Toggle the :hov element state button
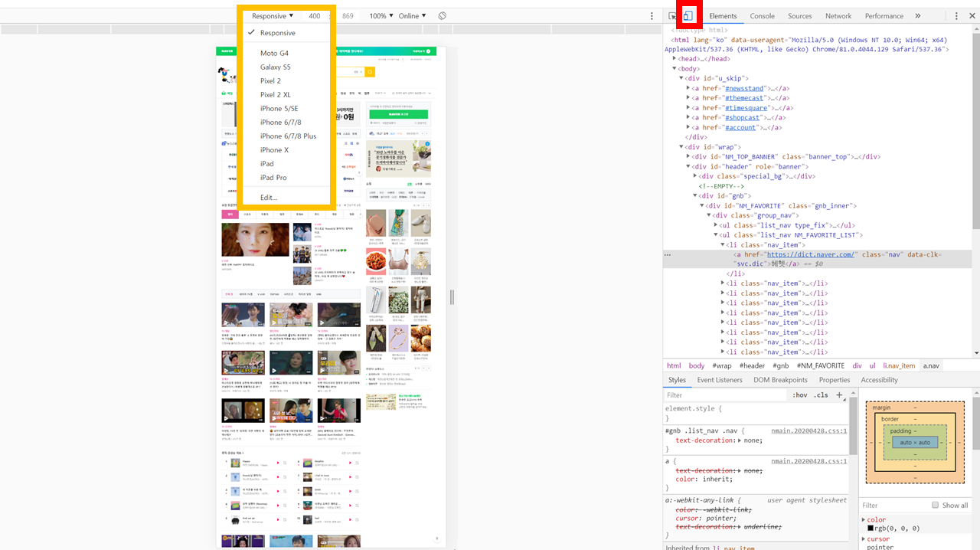This screenshot has width=980, height=550. (x=800, y=395)
